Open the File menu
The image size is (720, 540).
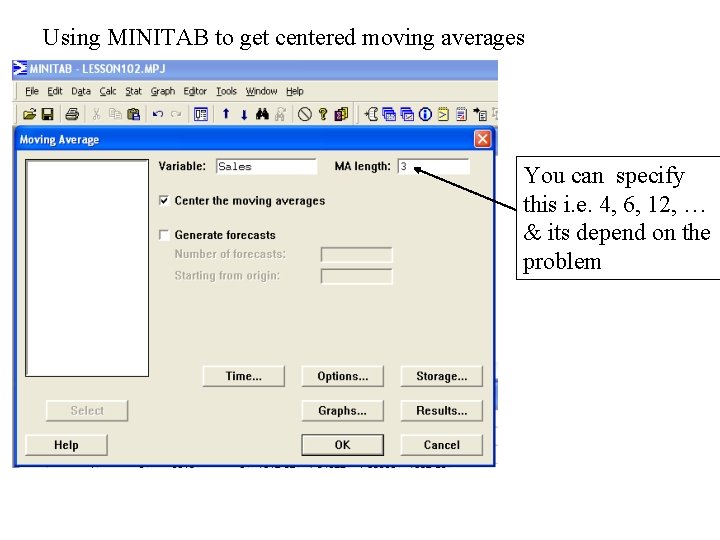(32, 91)
